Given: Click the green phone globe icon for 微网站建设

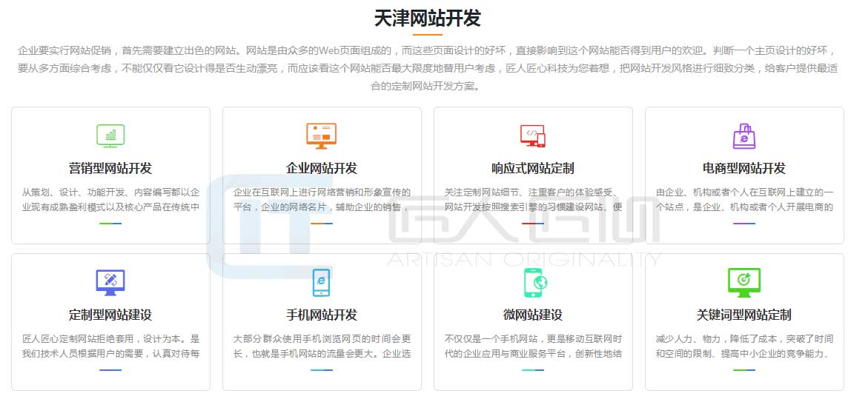Looking at the screenshot, I should 535,283.
